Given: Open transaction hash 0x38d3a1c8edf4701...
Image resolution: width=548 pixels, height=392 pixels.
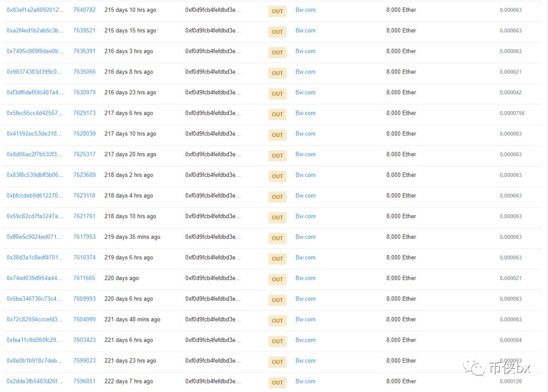Looking at the screenshot, I should 35,257.
